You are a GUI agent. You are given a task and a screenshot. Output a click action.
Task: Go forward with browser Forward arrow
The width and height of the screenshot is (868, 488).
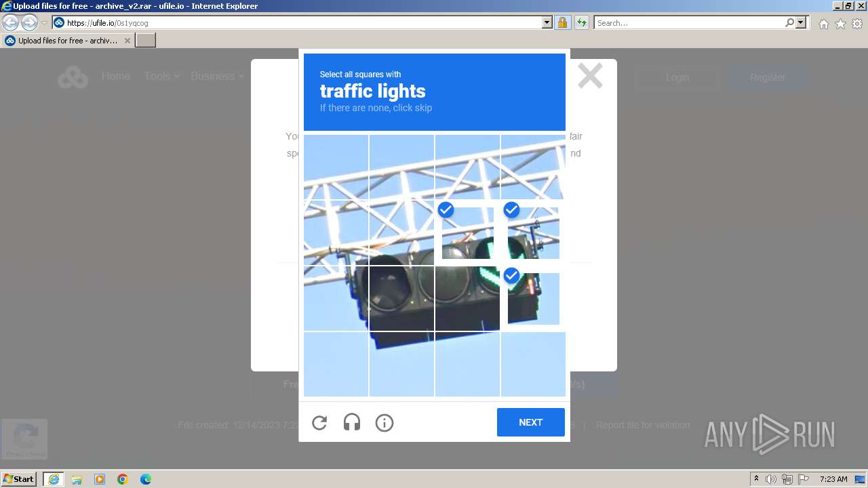click(x=29, y=23)
